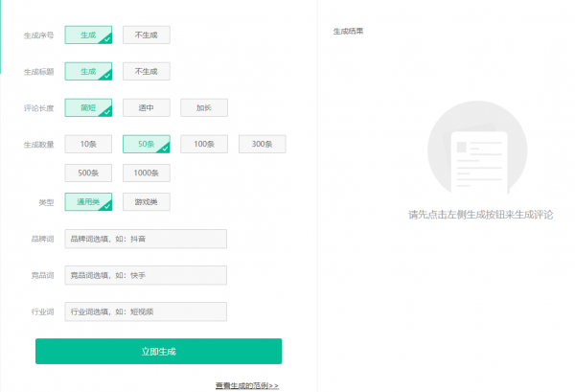
Task: Click into the 行业词 input field
Action: (x=145, y=311)
